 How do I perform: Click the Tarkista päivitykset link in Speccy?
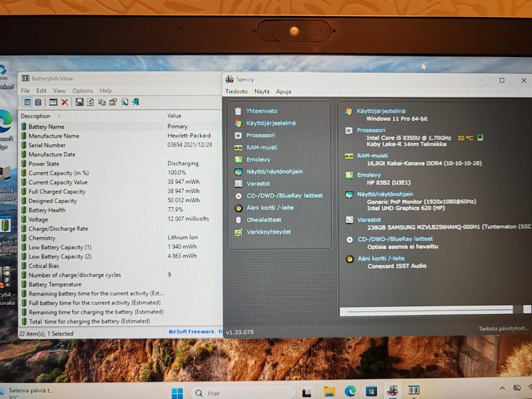[x=504, y=329]
